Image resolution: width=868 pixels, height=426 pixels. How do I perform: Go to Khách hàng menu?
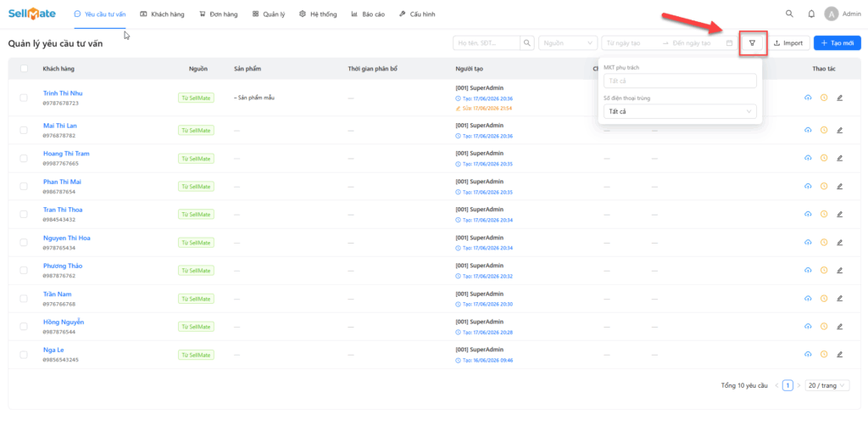tap(162, 14)
